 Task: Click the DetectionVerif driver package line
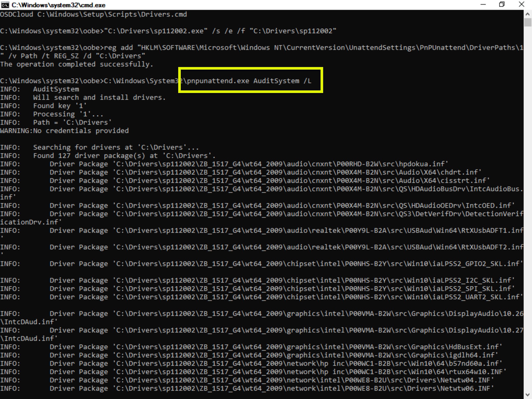(x=262, y=218)
